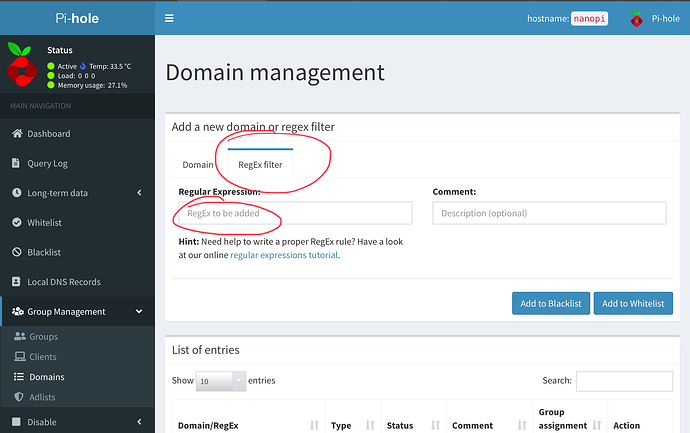Click the Local DNS Records address-book icon
The height and width of the screenshot is (433, 690).
pos(16,282)
